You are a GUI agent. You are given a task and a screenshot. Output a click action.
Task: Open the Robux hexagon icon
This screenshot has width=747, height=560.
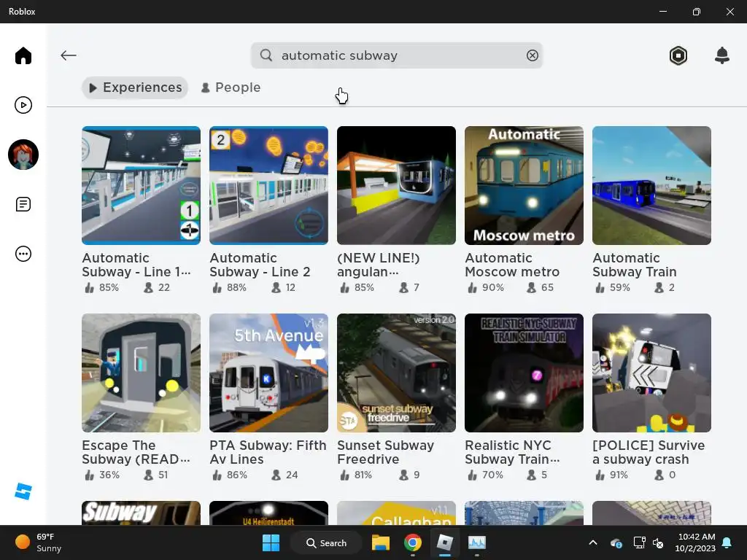pyautogui.click(x=678, y=55)
